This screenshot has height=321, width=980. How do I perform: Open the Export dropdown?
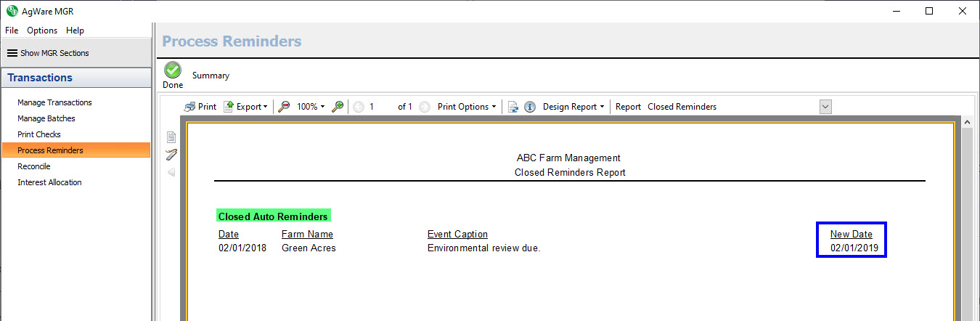245,107
